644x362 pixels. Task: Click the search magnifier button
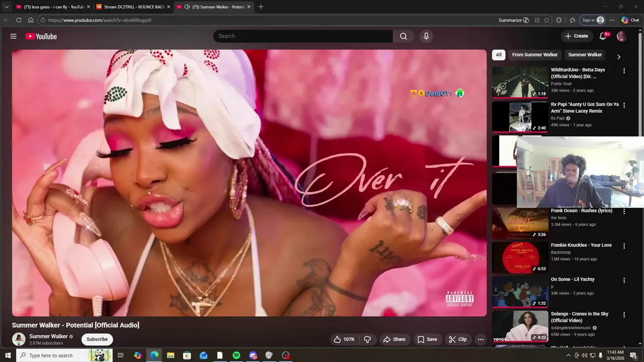(404, 36)
